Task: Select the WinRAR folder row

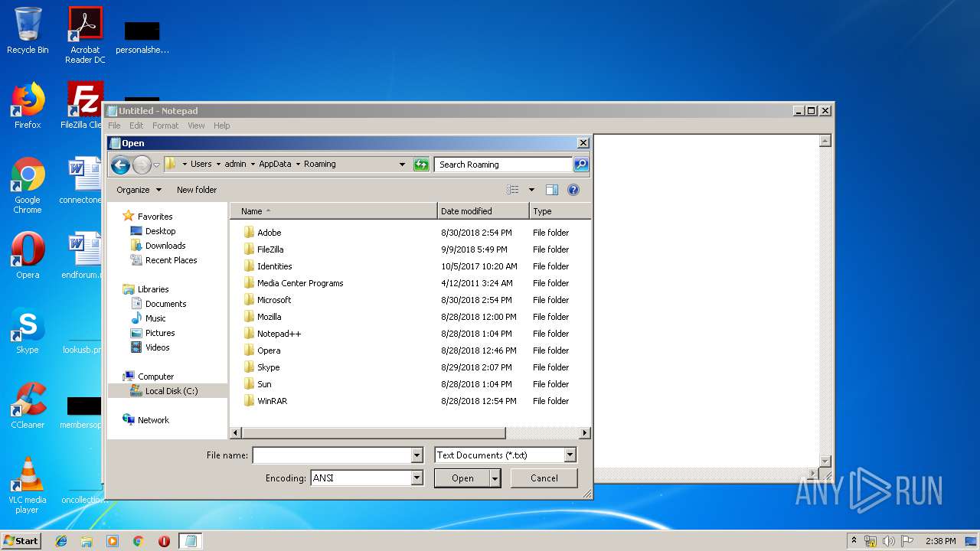Action: click(x=410, y=401)
